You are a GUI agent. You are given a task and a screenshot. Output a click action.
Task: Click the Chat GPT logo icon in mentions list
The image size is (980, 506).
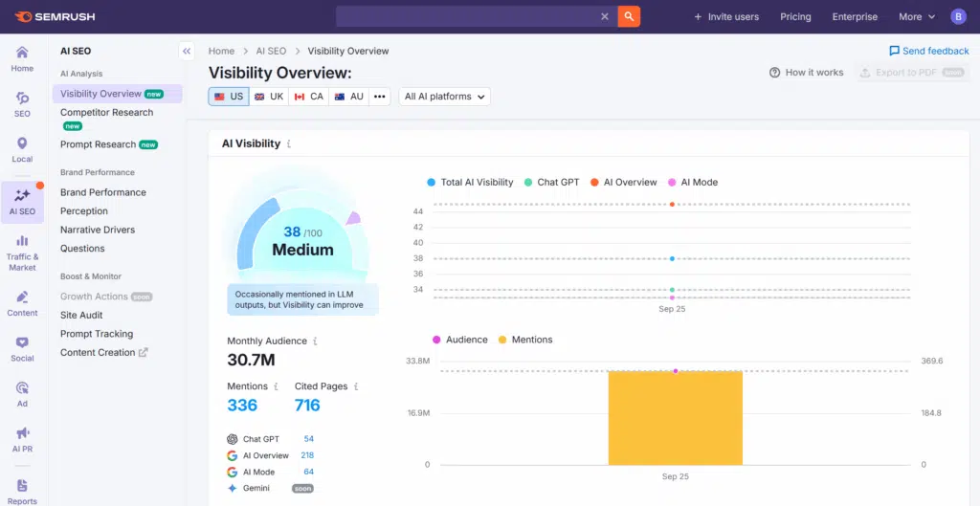pyautogui.click(x=233, y=439)
